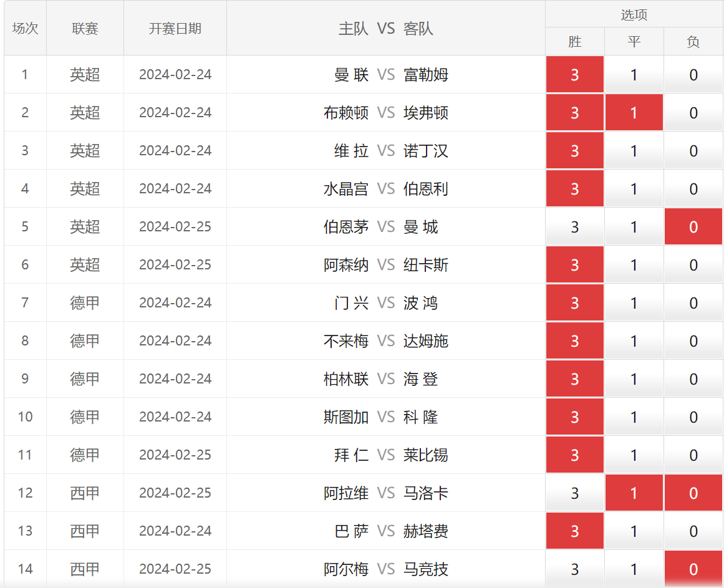
Task: Deselect loss option 0 for 伯恩茅 VS 曼城
Action: coord(693,226)
